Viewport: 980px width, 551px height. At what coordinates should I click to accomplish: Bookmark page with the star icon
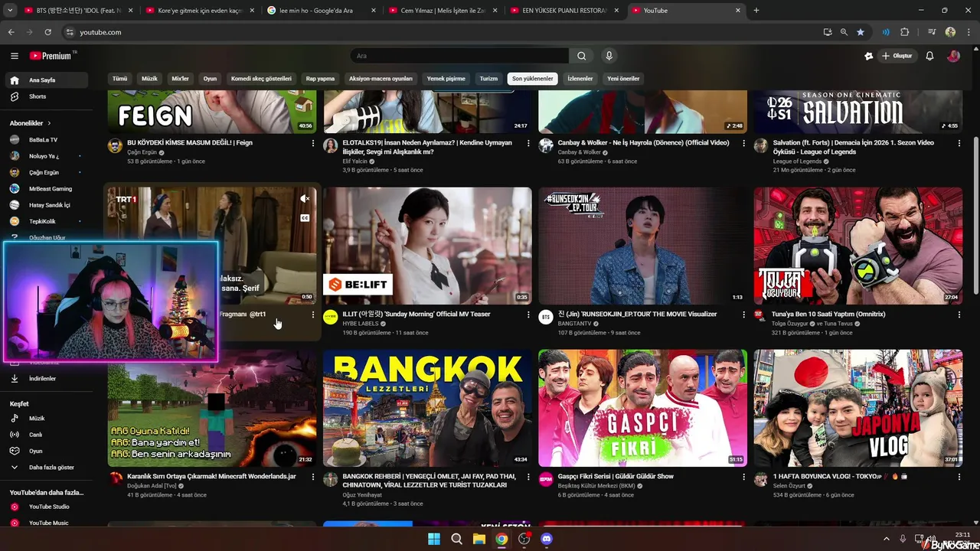861,32
